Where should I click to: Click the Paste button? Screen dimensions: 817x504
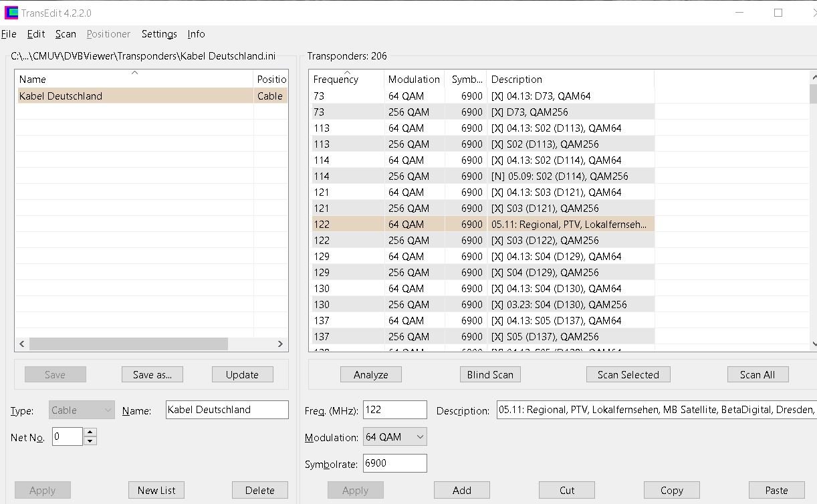[x=776, y=491]
